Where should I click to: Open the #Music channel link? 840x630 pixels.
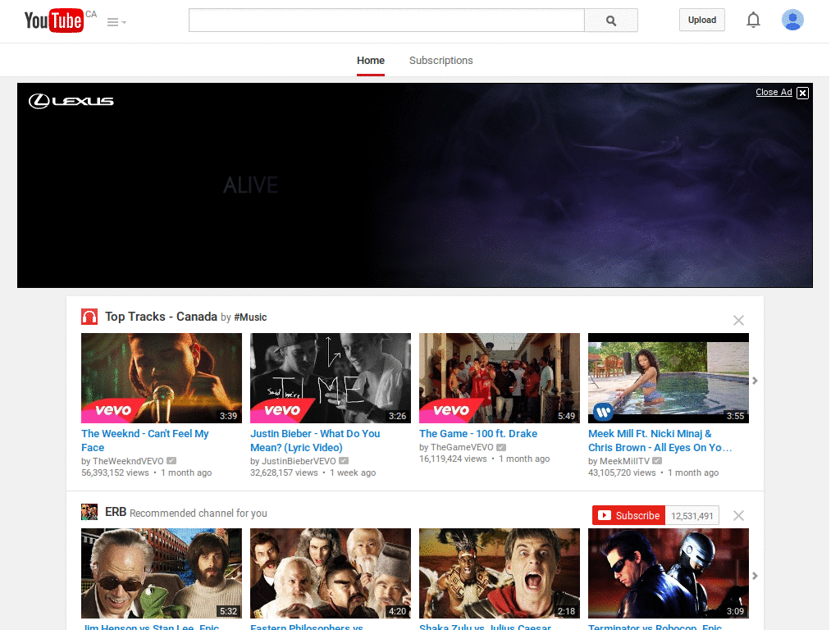pyautogui.click(x=250, y=317)
